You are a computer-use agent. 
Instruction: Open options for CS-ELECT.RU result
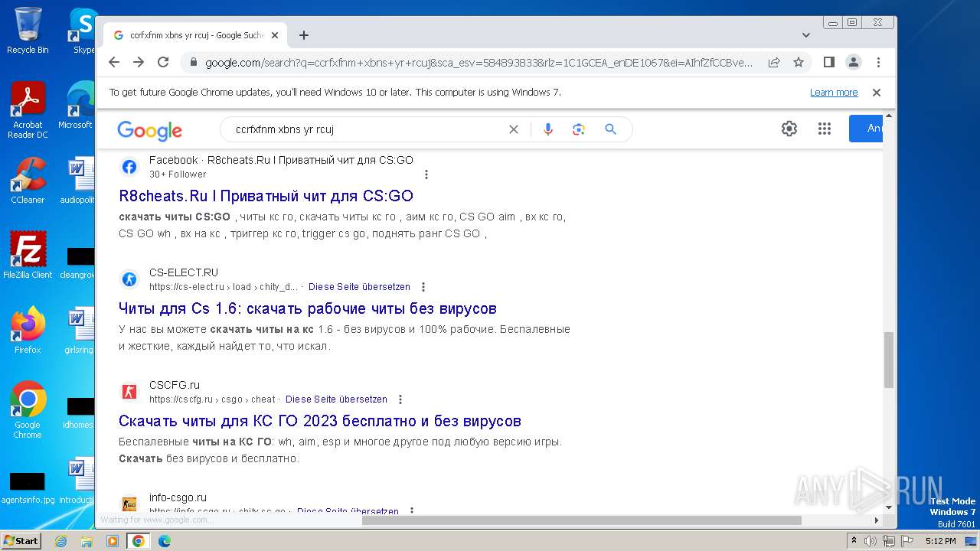[x=423, y=287]
